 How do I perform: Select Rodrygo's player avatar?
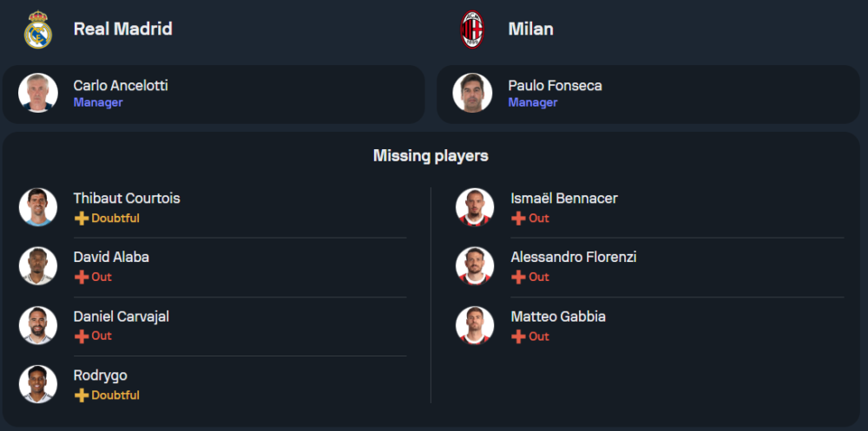click(38, 384)
